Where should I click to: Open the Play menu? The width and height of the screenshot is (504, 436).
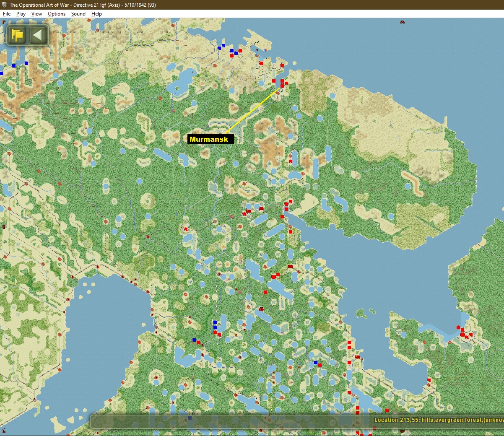(x=21, y=14)
